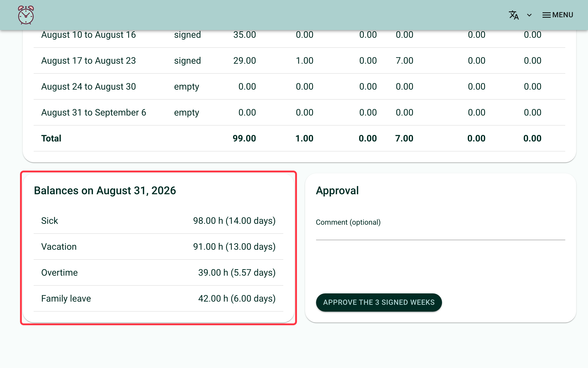Click the total 7.00 value
Viewport: 588px width, 368px height.
click(x=404, y=139)
